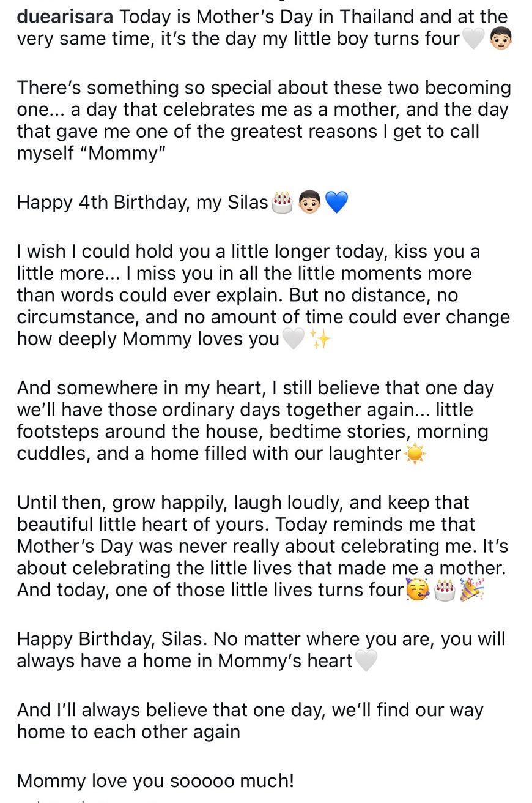
Task: Click the 'home to each other again' line
Action: 128,731
